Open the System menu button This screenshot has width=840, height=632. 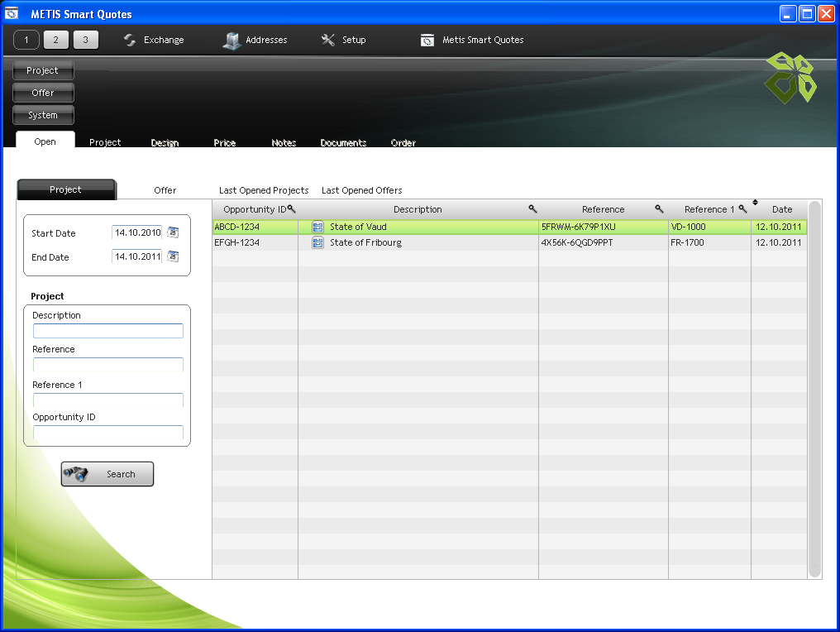click(43, 115)
